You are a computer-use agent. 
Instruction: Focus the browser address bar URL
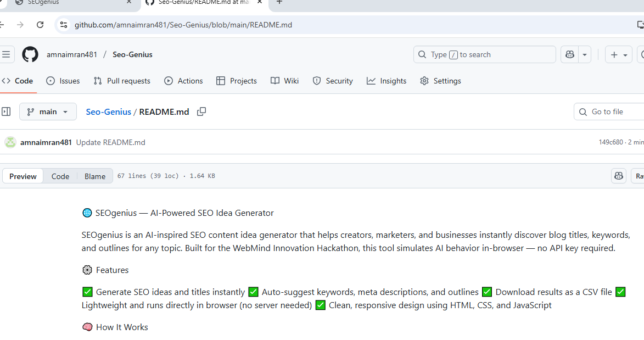point(183,25)
